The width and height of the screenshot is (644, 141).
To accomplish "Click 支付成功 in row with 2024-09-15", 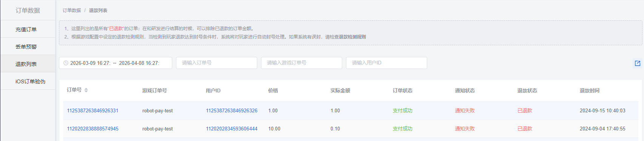I will pyautogui.click(x=403, y=110).
